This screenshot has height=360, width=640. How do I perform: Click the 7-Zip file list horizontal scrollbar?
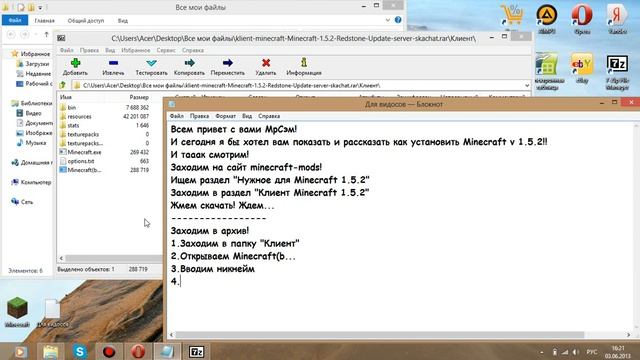(113, 258)
